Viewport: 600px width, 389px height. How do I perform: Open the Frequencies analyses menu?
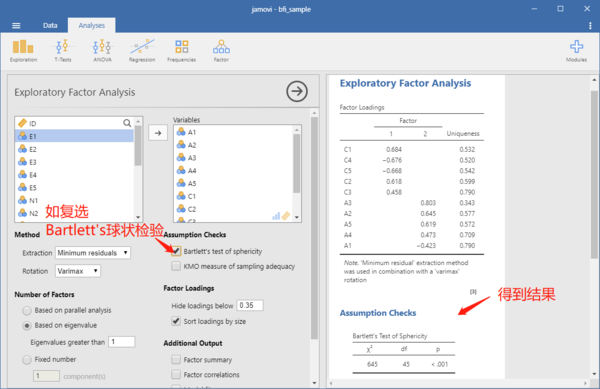point(181,51)
